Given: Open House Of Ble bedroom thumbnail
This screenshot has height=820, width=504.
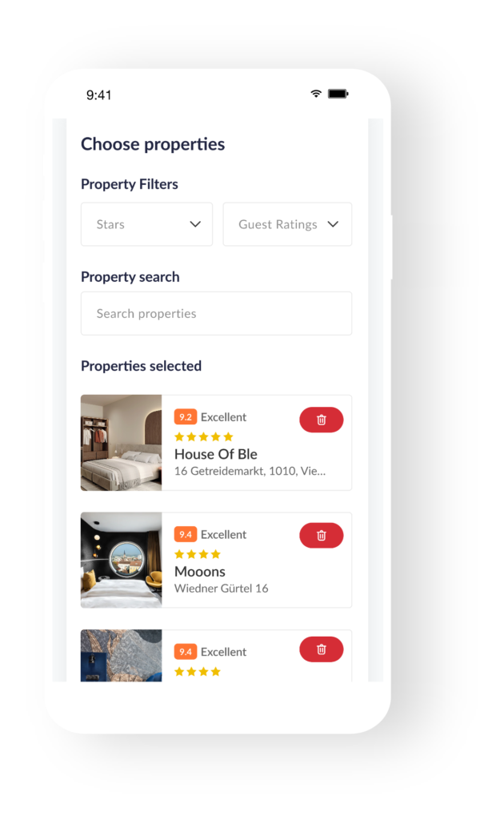Looking at the screenshot, I should tap(121, 442).
